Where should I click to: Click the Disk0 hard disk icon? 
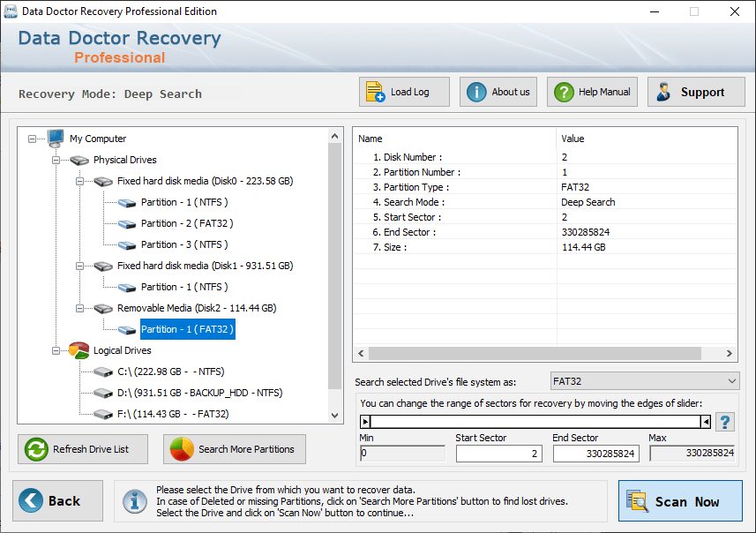(103, 182)
